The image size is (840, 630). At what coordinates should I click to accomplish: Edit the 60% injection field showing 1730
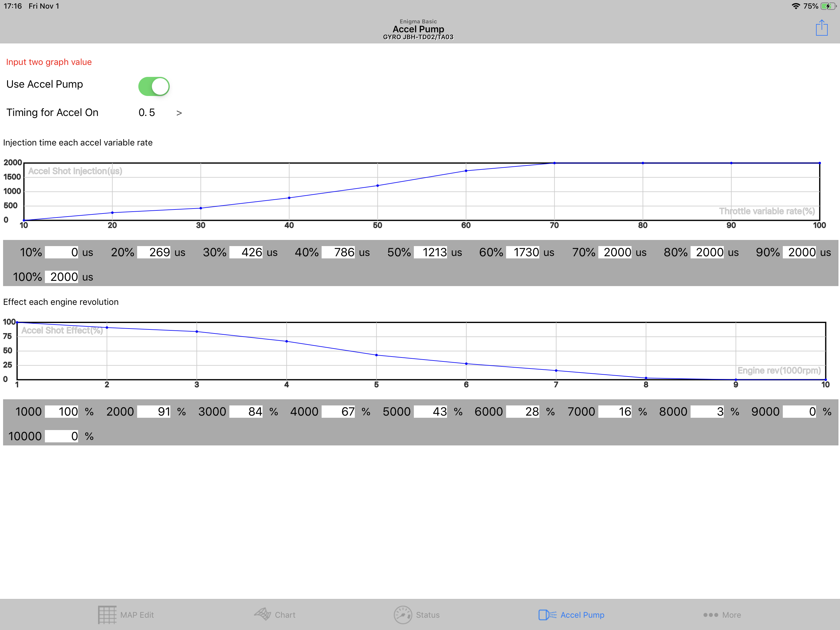tap(523, 252)
